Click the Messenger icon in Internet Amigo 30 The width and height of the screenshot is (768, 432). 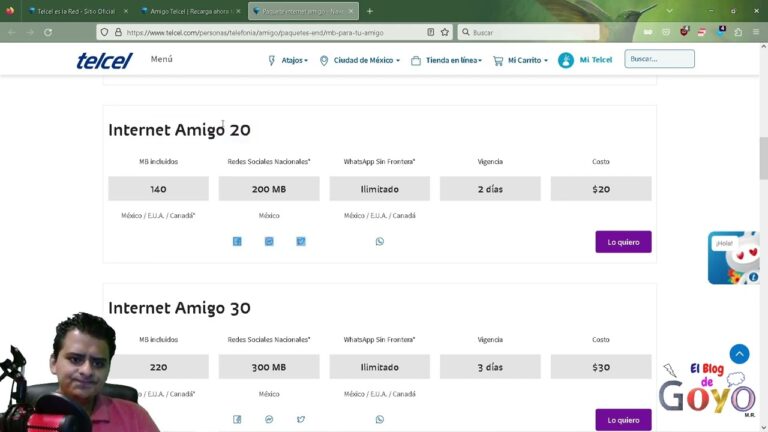[269, 419]
